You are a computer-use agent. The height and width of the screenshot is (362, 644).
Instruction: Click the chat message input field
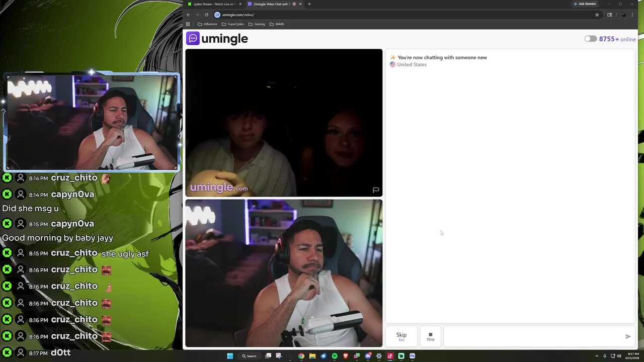533,336
